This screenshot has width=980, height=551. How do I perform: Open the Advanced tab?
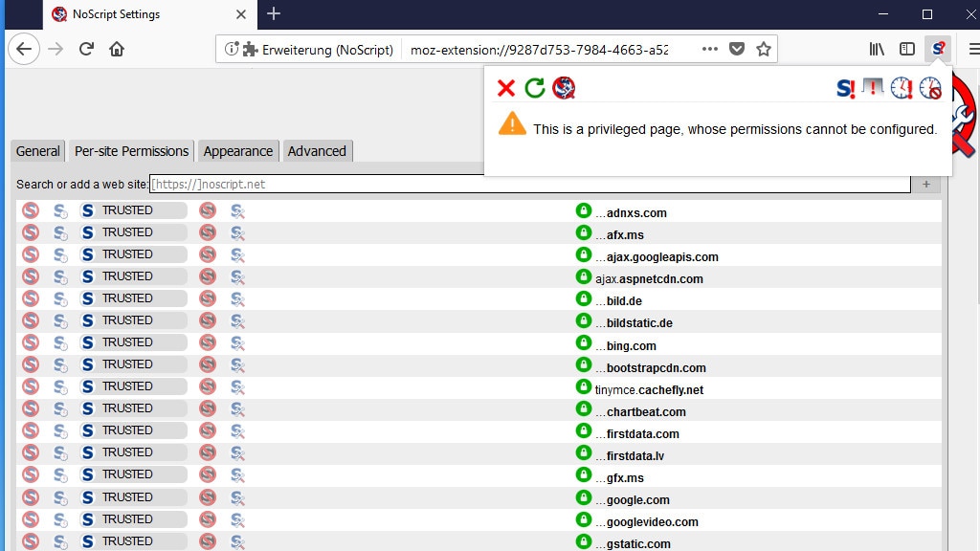(317, 151)
